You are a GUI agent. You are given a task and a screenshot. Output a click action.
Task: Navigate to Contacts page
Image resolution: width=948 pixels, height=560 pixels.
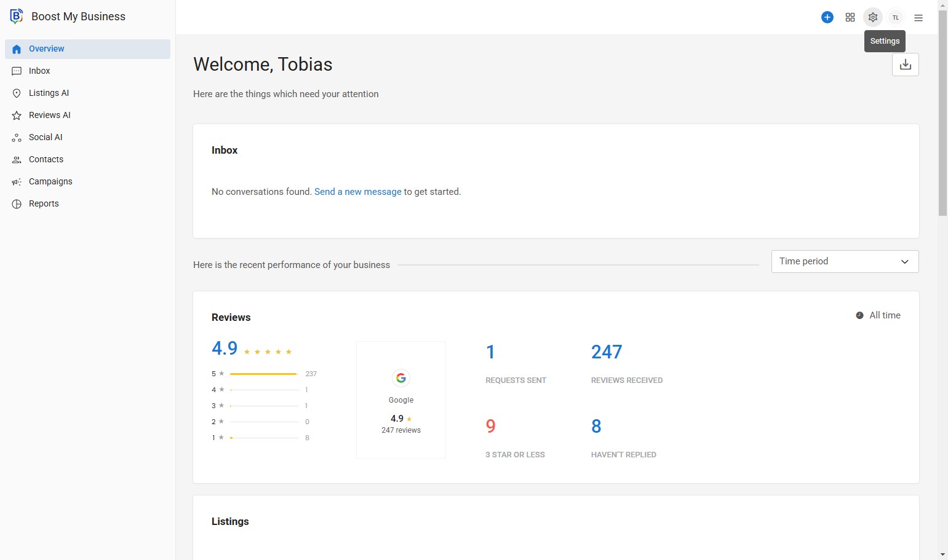pyautogui.click(x=46, y=159)
